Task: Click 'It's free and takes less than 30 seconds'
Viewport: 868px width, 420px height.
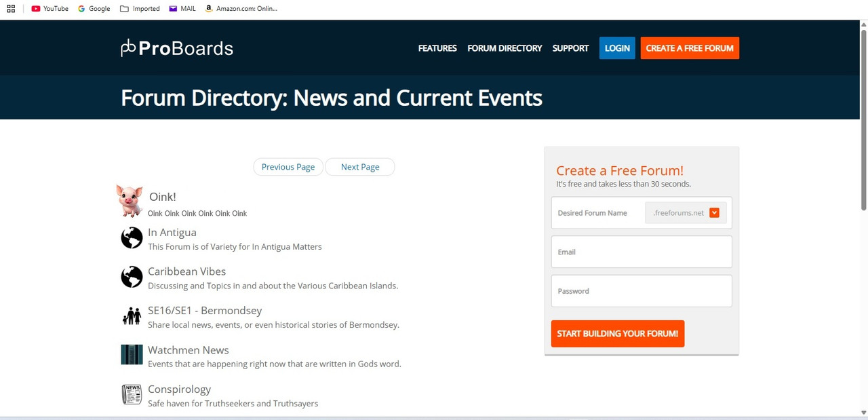Action: click(x=624, y=184)
